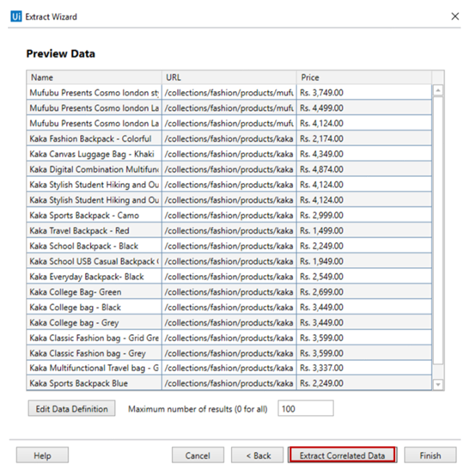Select the Rs. 4,499.00 price cell
The height and width of the screenshot is (470, 476).
(364, 107)
